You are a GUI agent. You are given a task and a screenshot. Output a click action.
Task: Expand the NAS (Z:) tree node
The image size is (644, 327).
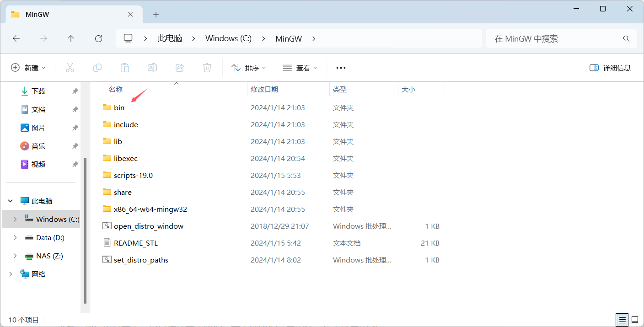tap(15, 256)
